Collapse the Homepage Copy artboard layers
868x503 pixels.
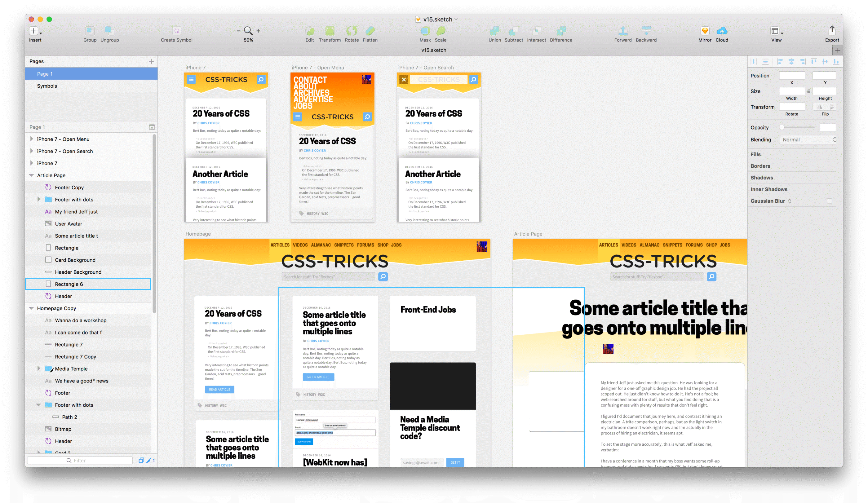(x=31, y=308)
